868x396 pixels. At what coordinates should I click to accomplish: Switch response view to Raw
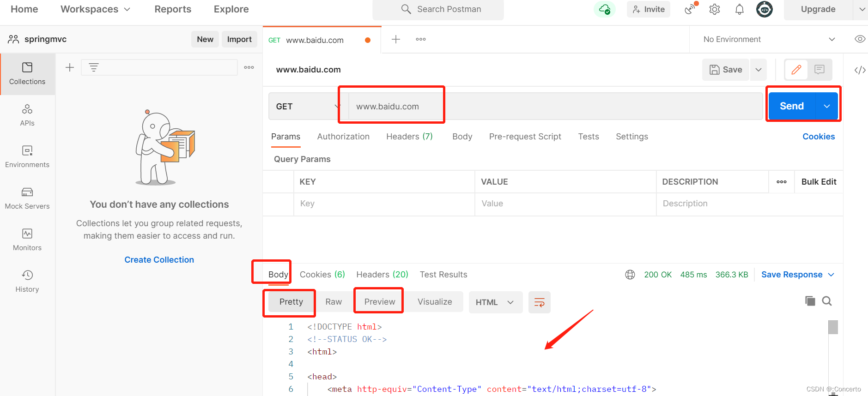334,302
